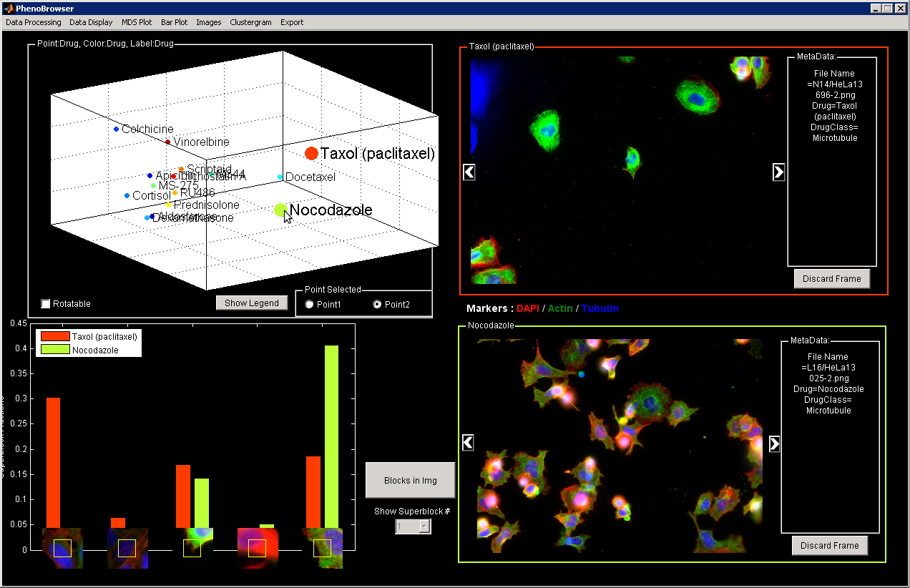This screenshot has height=588, width=910.
Task: Click the Show Legend button
Action: (x=251, y=303)
